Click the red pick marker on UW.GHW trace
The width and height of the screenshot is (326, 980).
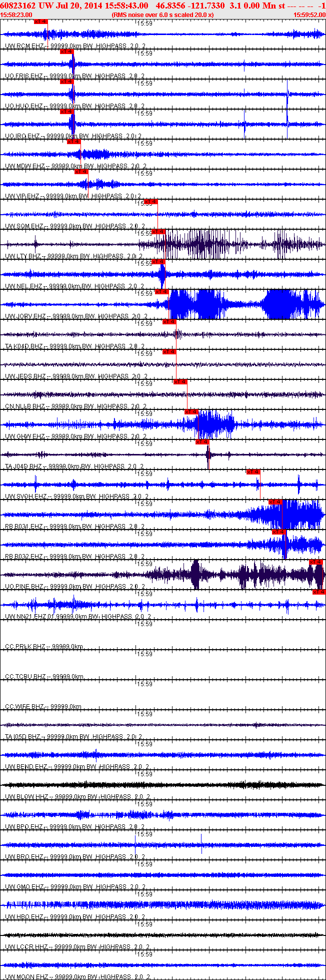tap(191, 412)
